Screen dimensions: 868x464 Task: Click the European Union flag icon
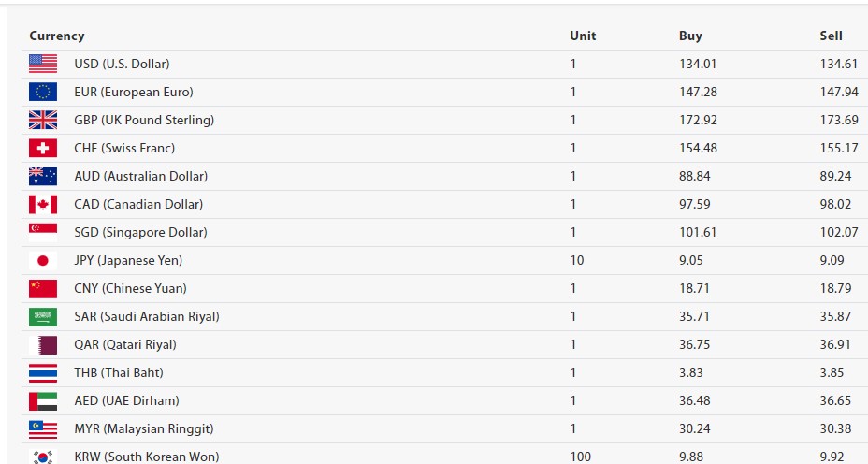pos(43,92)
